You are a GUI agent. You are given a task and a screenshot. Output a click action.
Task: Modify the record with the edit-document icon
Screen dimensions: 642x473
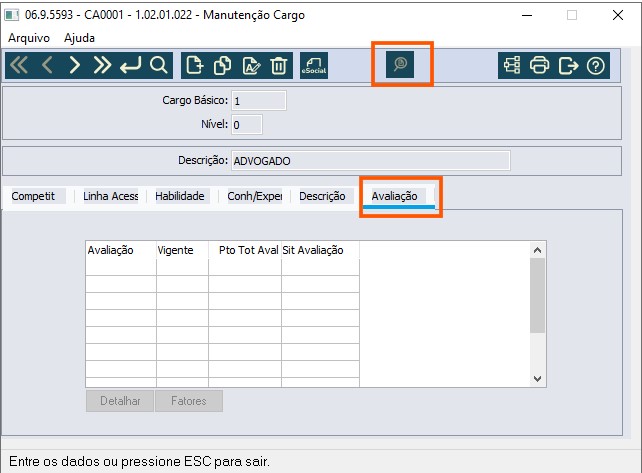(x=251, y=66)
